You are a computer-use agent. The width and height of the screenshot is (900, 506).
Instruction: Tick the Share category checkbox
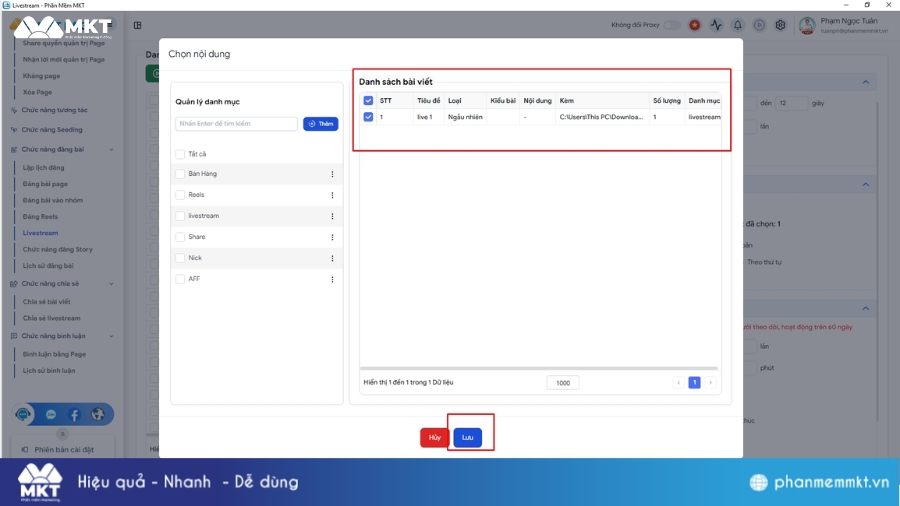click(180, 237)
